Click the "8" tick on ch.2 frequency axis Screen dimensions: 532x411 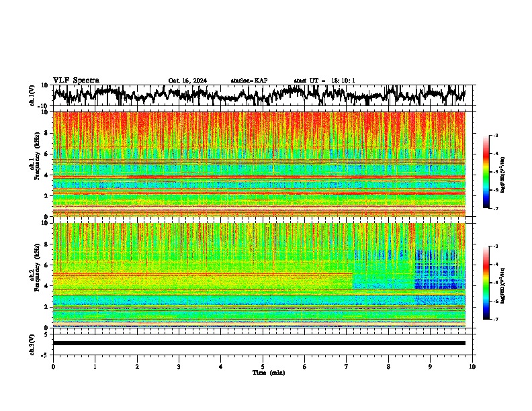(46, 244)
